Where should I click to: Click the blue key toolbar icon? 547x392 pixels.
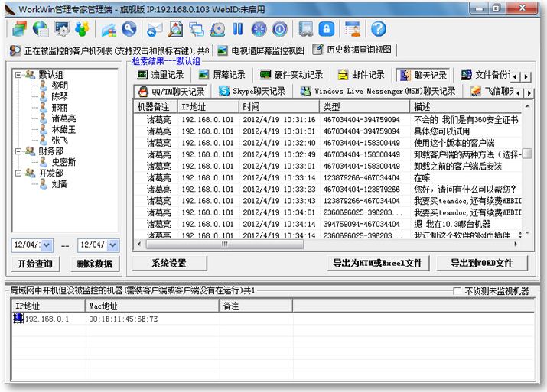click(x=129, y=29)
